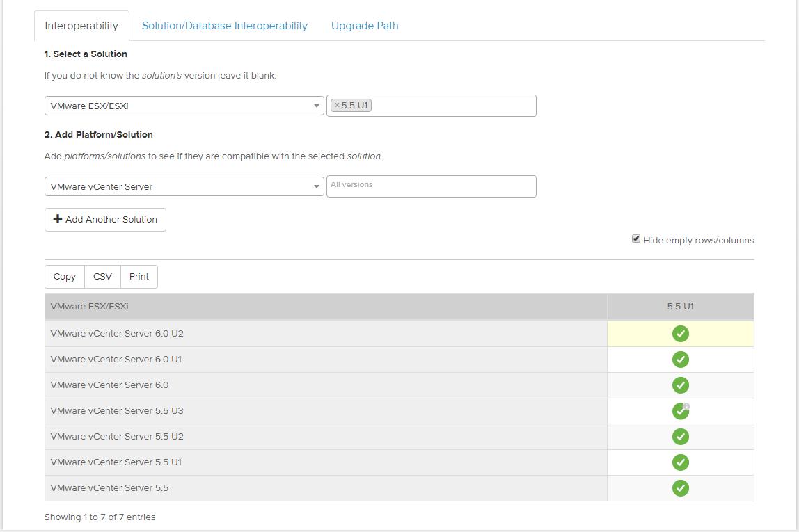Viewport: 799px width, 532px height.
Task: Open the Solution/Database Interoperability tab
Action: point(225,26)
